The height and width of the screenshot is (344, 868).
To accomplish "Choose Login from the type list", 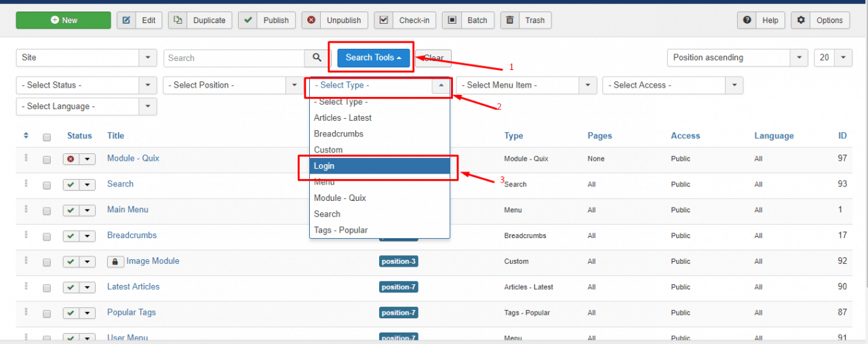I will [x=380, y=166].
